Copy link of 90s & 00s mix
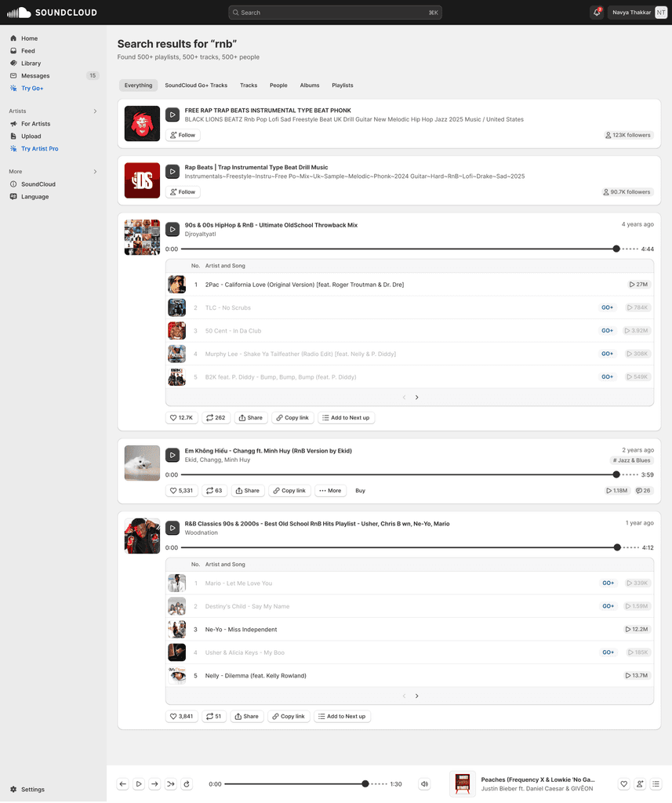 [292, 418]
